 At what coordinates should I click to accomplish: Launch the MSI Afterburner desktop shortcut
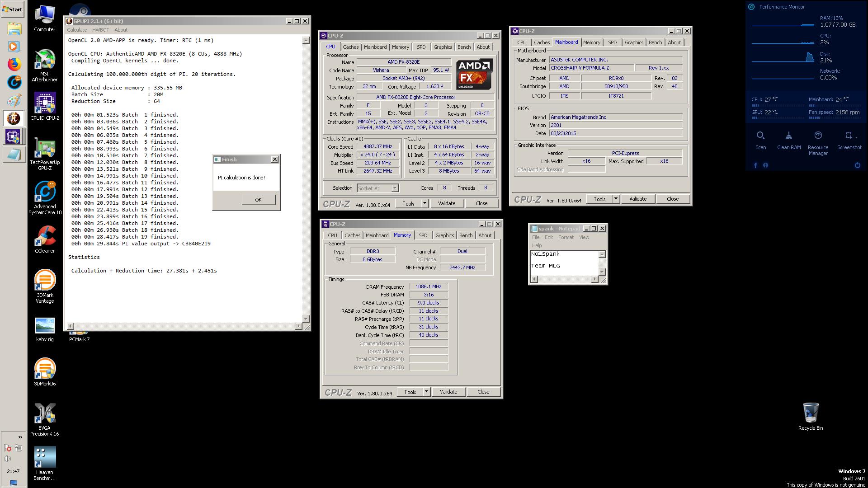pyautogui.click(x=45, y=66)
